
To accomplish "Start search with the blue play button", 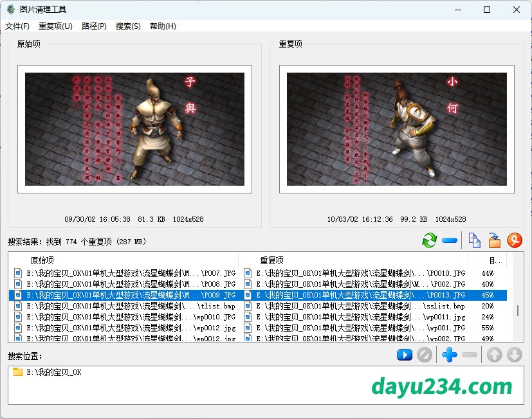I will click(x=404, y=355).
